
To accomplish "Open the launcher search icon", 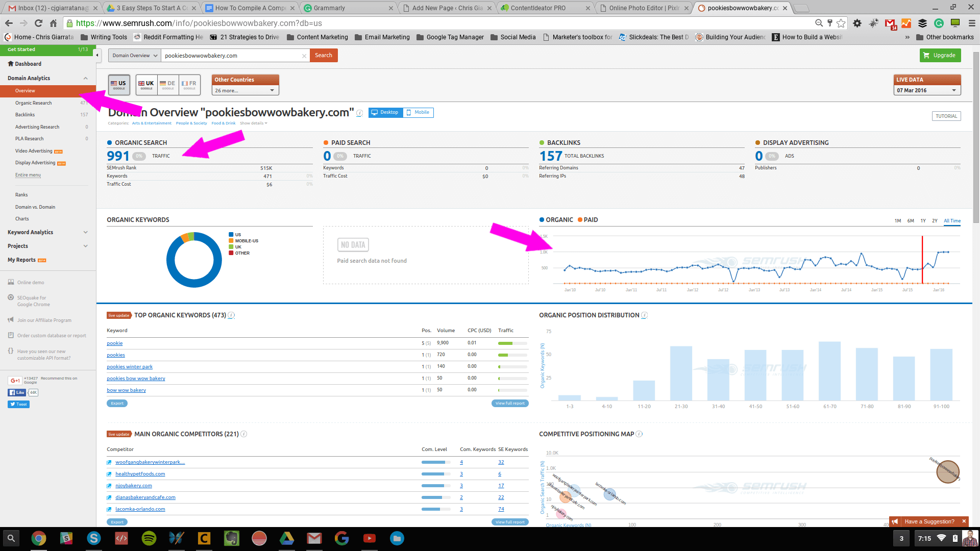I will coord(11,538).
